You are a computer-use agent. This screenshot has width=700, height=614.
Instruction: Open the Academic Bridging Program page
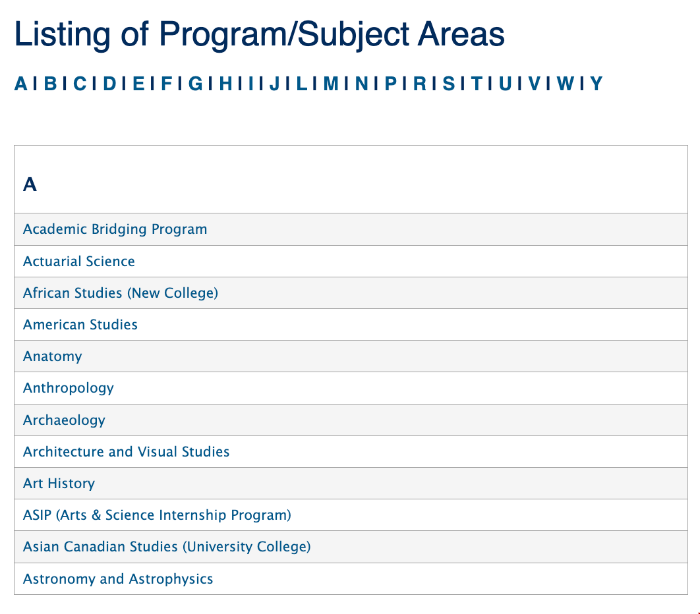point(115,229)
